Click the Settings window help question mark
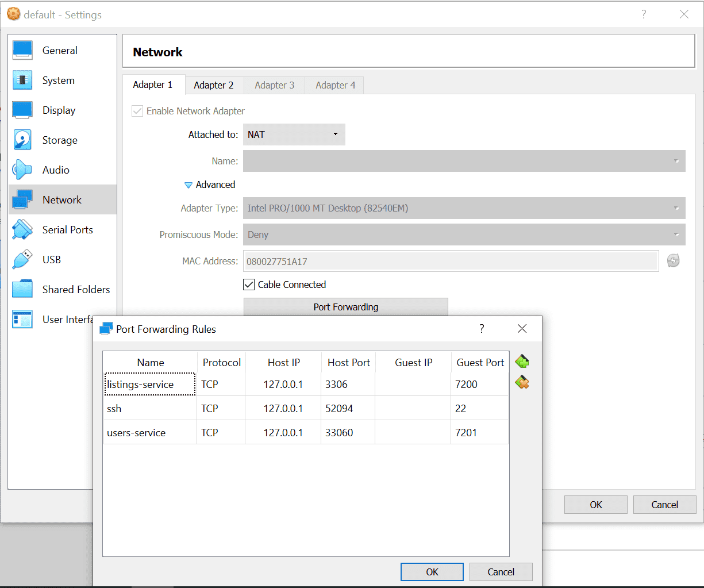This screenshot has width=704, height=588. pos(644,14)
